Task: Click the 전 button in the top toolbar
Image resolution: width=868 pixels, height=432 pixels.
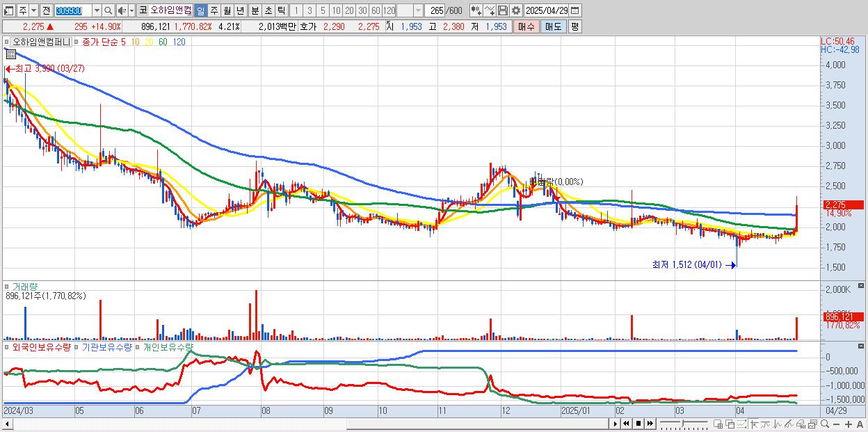Action: [x=46, y=10]
